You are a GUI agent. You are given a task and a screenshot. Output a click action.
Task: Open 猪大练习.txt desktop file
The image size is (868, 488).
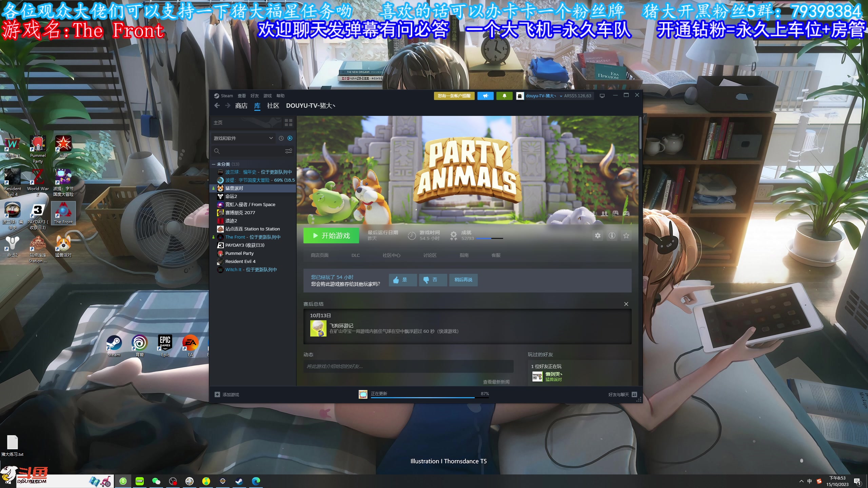(x=13, y=446)
